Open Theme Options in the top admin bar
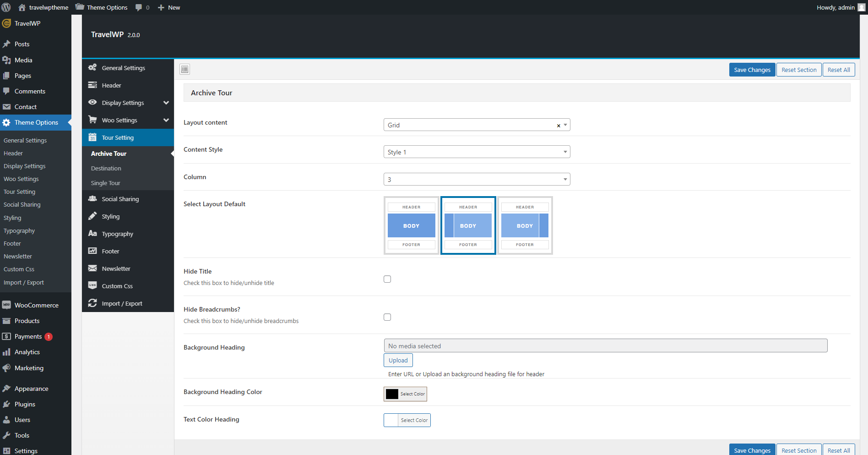Viewport: 868px width, 455px height. [102, 7]
